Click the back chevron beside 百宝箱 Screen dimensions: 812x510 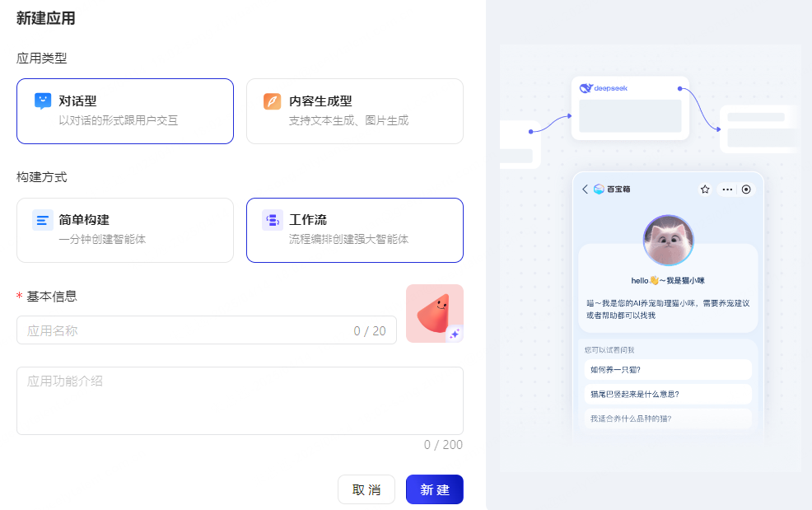[x=586, y=189]
